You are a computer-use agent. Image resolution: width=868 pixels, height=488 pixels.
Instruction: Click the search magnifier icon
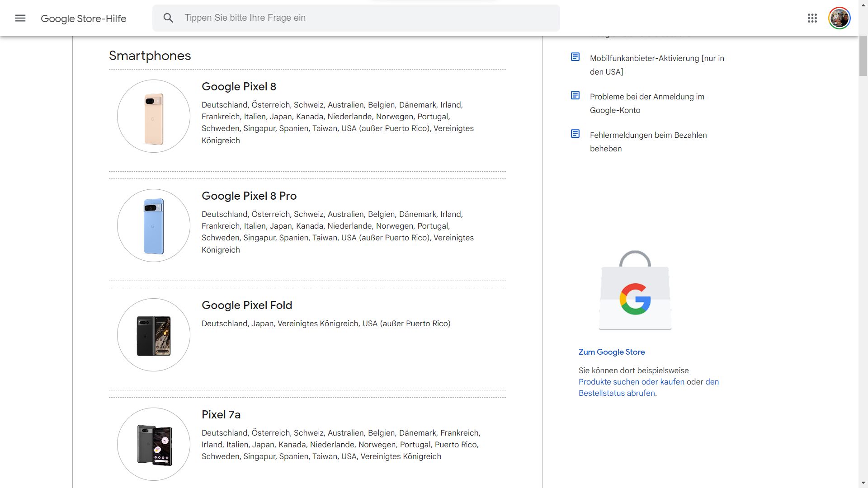(x=168, y=18)
